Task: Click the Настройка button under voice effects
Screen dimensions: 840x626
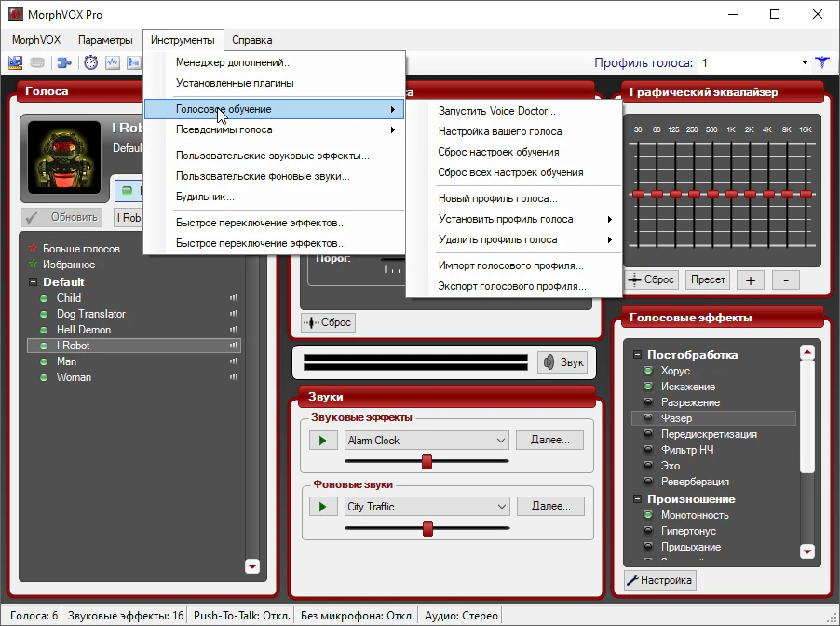Action: [659, 580]
